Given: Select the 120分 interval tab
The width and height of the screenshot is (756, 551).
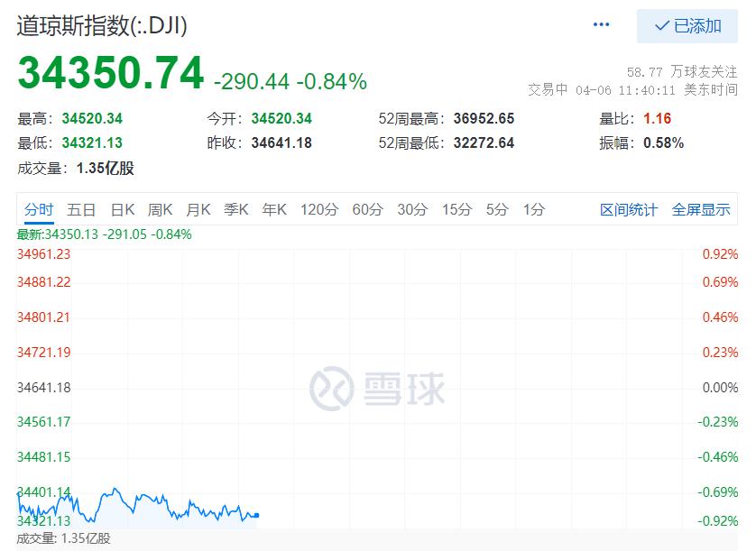Looking at the screenshot, I should [x=319, y=210].
